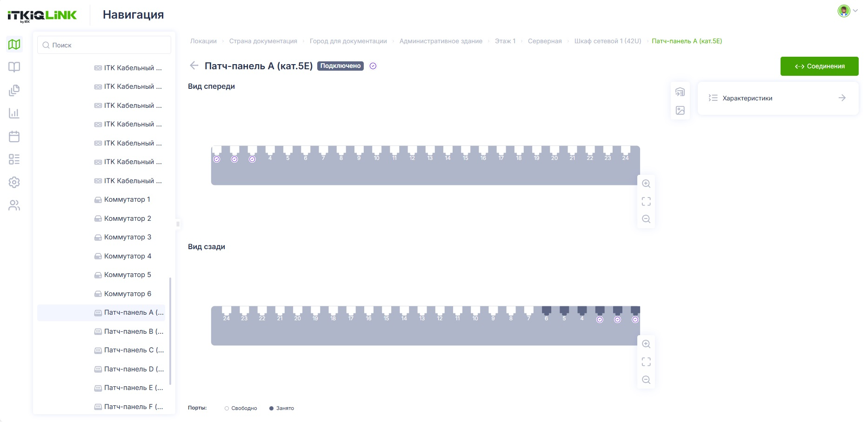Open the user avatar dropdown menu
Image resolution: width=868 pixels, height=423 pixels.
[x=848, y=11]
